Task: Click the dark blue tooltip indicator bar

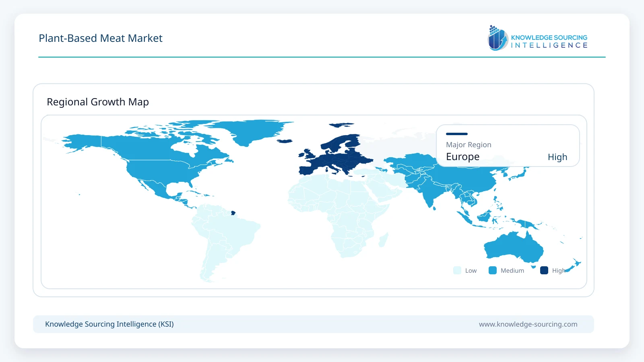Action: pos(457,134)
